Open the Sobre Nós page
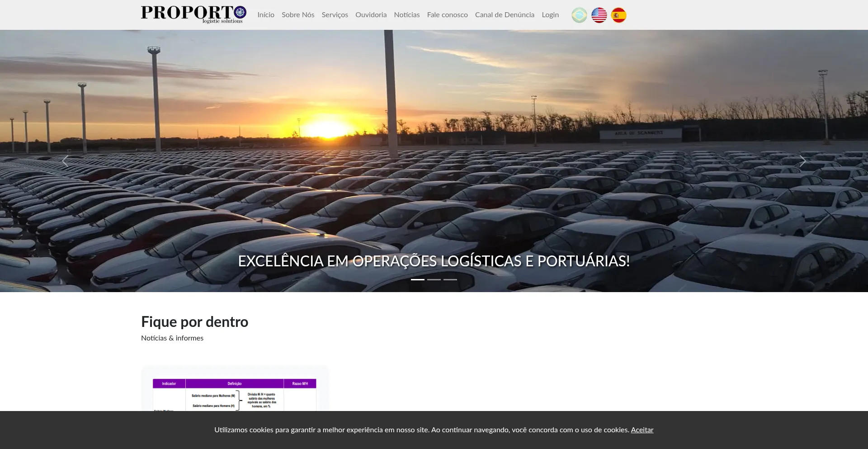Image resolution: width=868 pixels, height=449 pixels. tap(298, 15)
